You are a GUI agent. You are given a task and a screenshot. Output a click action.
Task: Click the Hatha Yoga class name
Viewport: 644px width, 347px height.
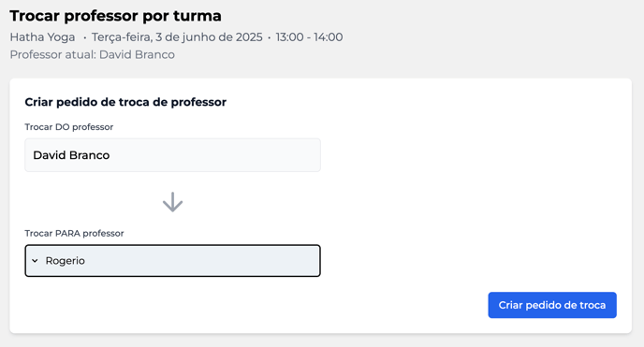coord(43,37)
